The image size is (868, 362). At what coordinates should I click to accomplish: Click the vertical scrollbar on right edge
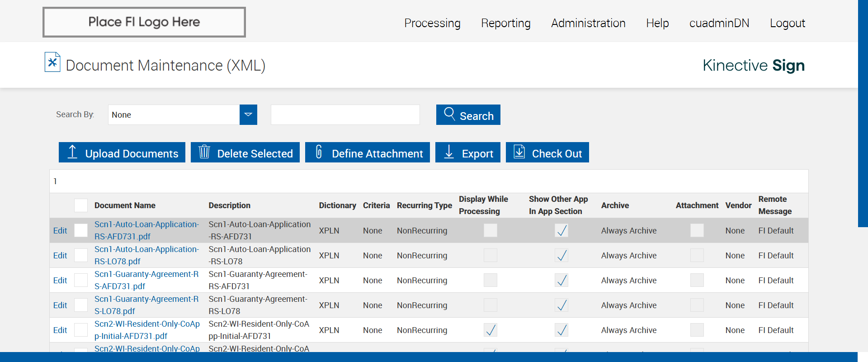pos(863,113)
